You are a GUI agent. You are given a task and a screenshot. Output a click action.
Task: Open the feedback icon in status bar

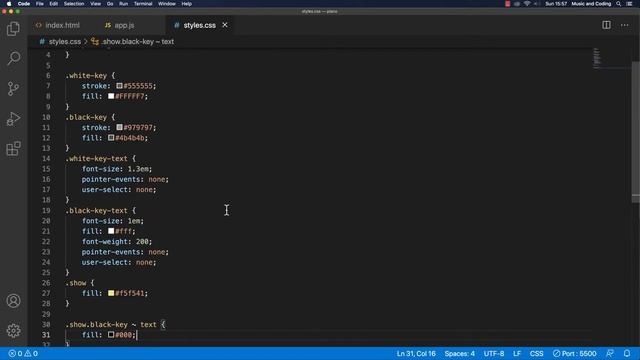coord(610,353)
